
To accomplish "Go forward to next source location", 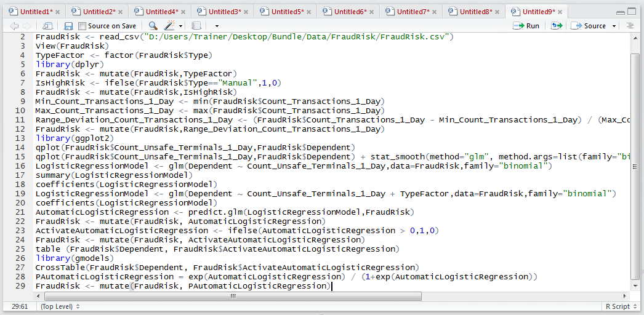I will tap(27, 26).
